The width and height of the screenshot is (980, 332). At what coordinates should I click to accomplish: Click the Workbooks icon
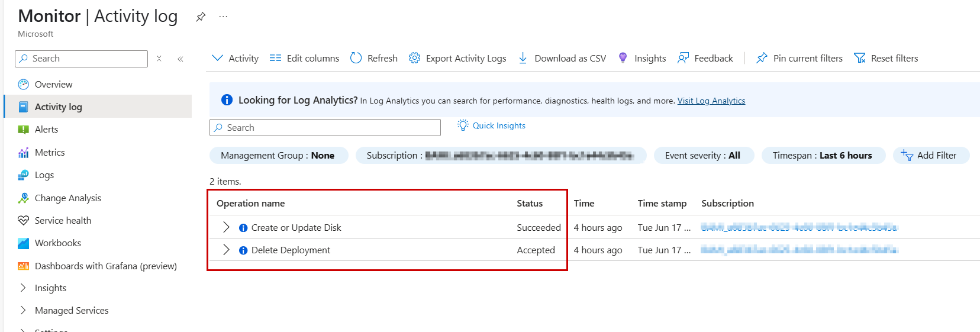[23, 243]
